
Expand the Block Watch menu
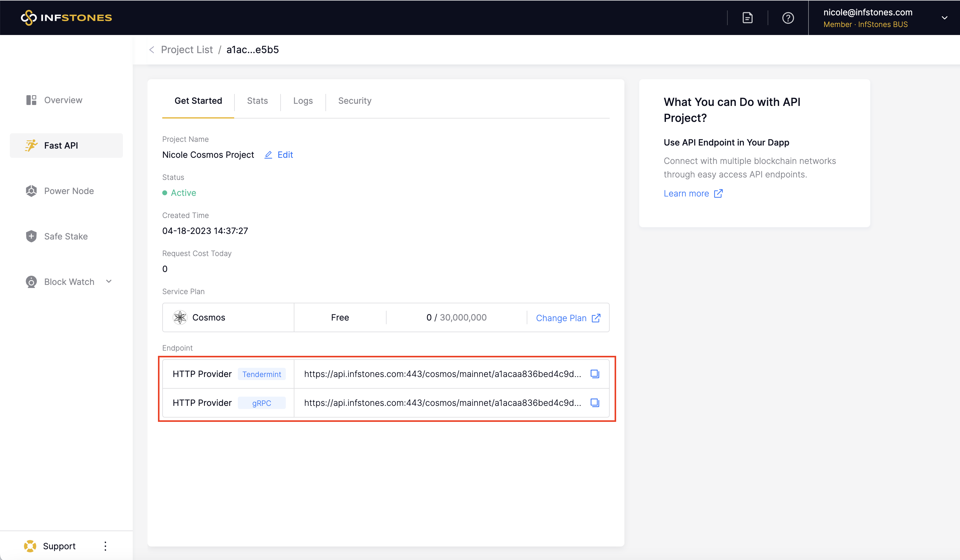[108, 281]
